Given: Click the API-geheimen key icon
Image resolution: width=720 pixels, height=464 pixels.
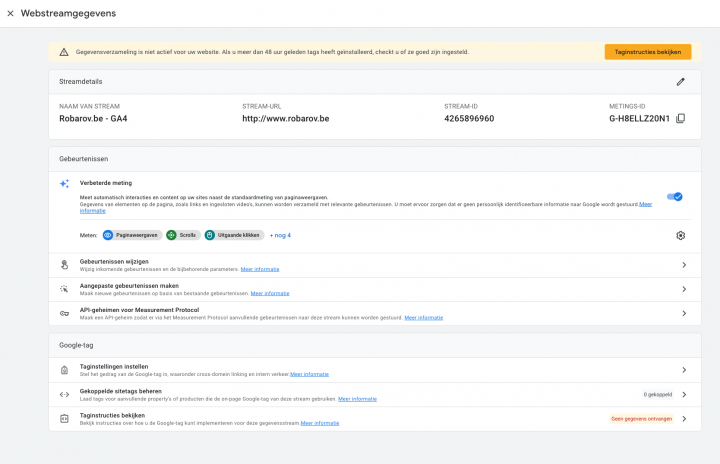Looking at the screenshot, I should pos(64,313).
